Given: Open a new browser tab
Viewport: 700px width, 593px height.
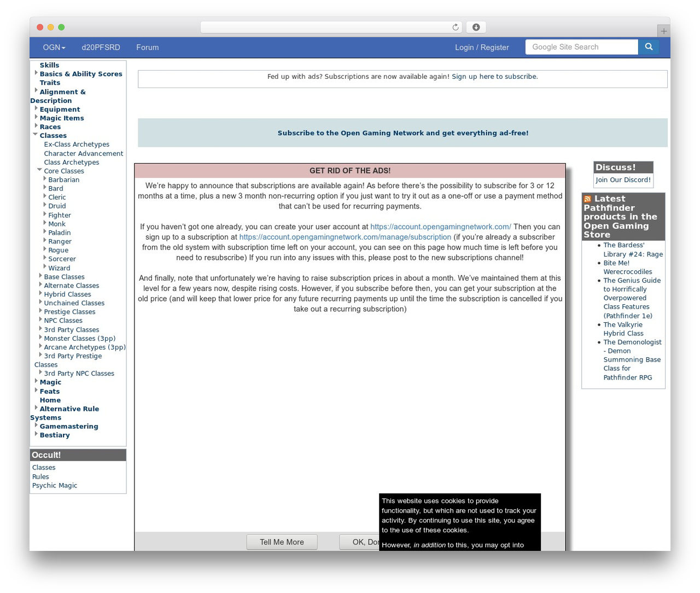Looking at the screenshot, I should tap(663, 31).
